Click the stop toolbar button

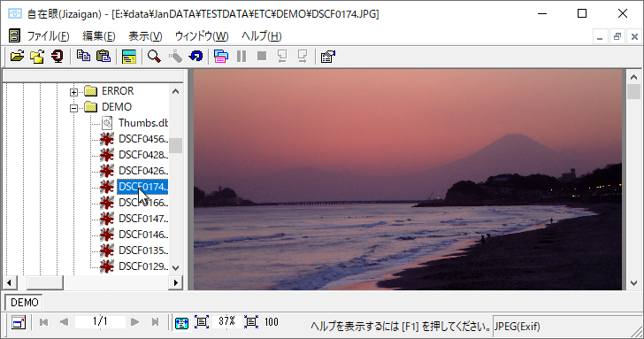(262, 56)
